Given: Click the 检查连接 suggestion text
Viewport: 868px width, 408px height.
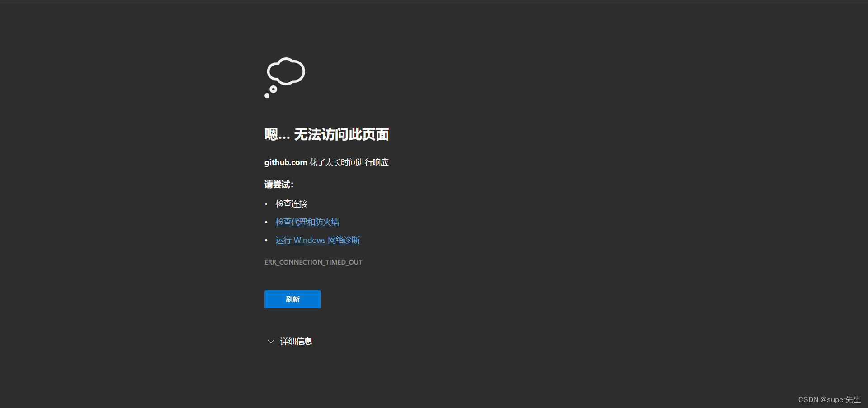Looking at the screenshot, I should pyautogui.click(x=292, y=204).
